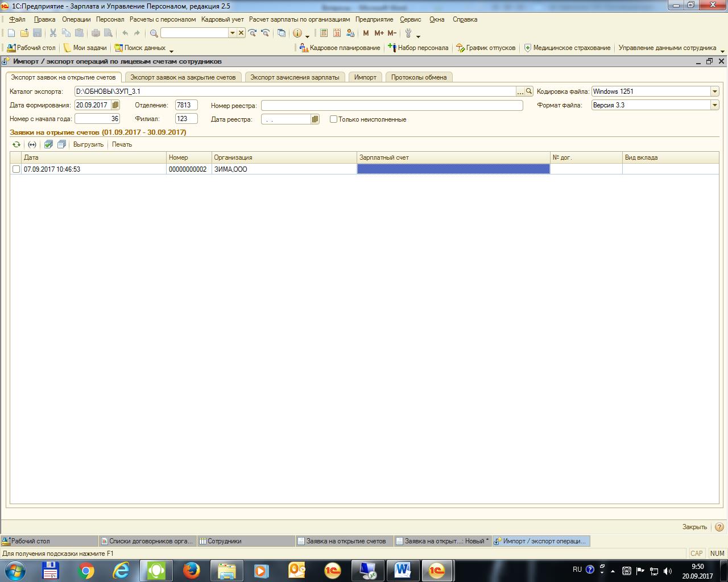Open Firefox from the taskbar
This screenshot has height=582, width=728.
pos(191,570)
